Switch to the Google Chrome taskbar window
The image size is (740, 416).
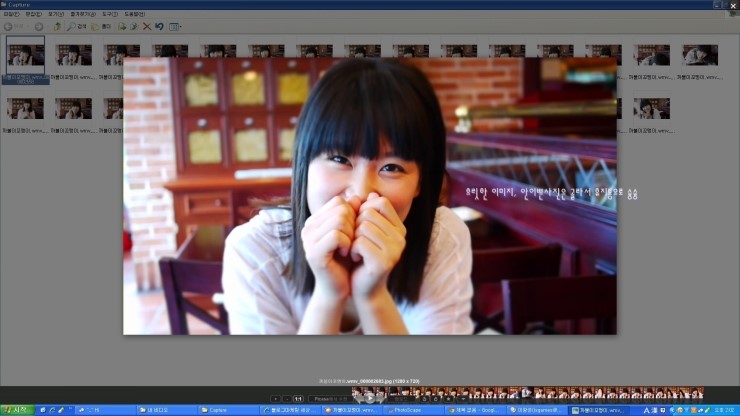coord(475,410)
